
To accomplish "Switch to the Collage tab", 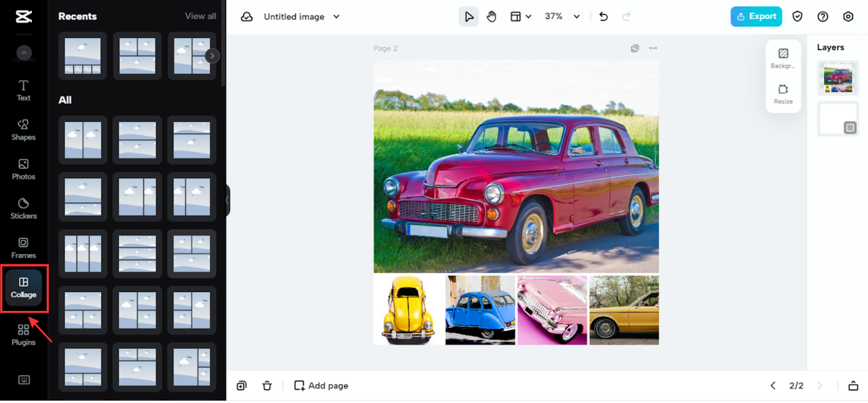I will (x=24, y=287).
